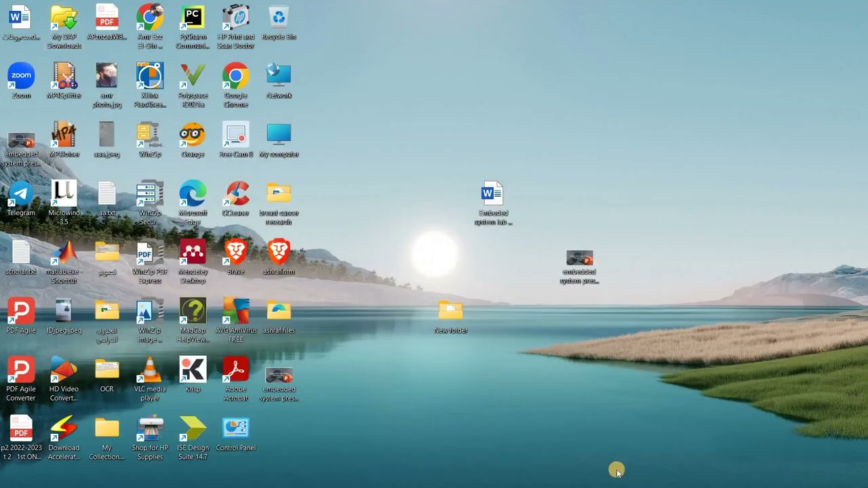
Task: Select the OCR folder
Action: click(107, 375)
